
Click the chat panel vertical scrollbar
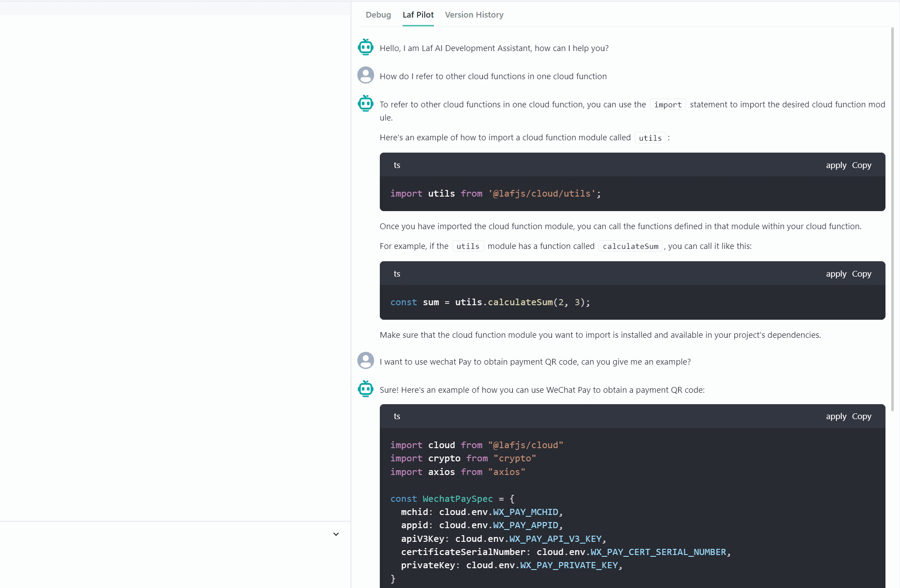pyautogui.click(x=892, y=220)
